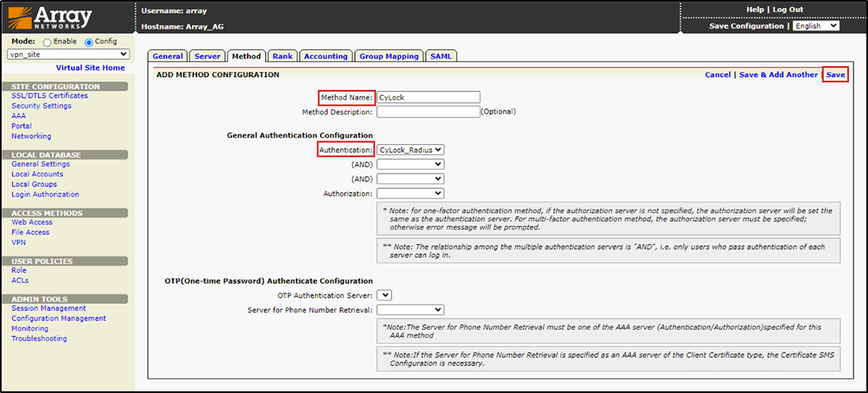
Task: Open SSL/DTLS Certificates in sidebar
Action: point(49,96)
